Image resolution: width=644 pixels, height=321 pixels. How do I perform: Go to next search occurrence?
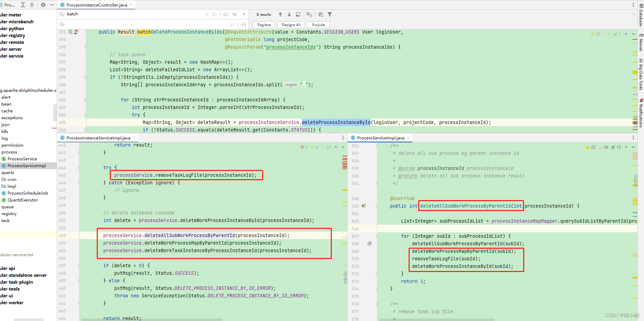[289, 14]
